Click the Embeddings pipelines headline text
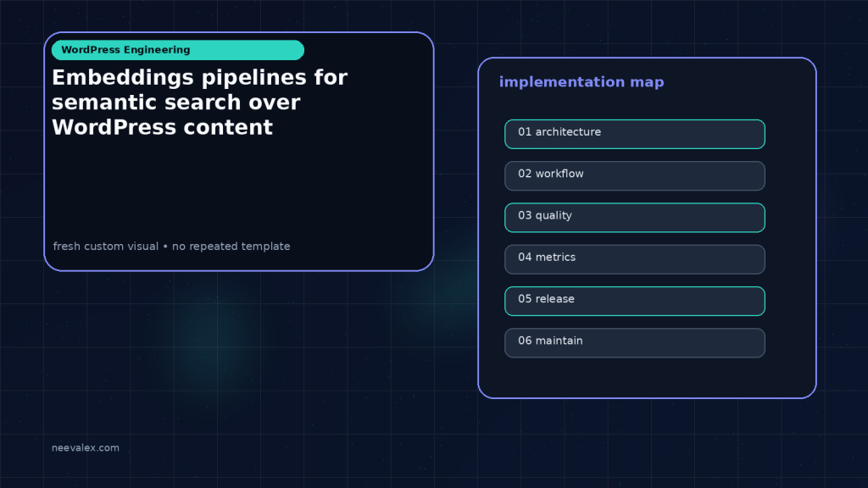 click(199, 103)
